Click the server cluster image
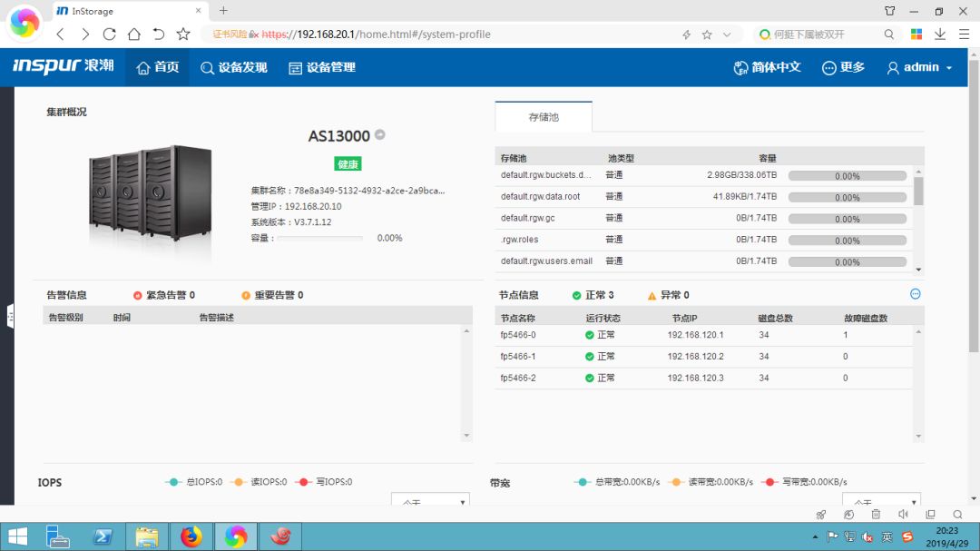980x551 pixels. point(150,193)
